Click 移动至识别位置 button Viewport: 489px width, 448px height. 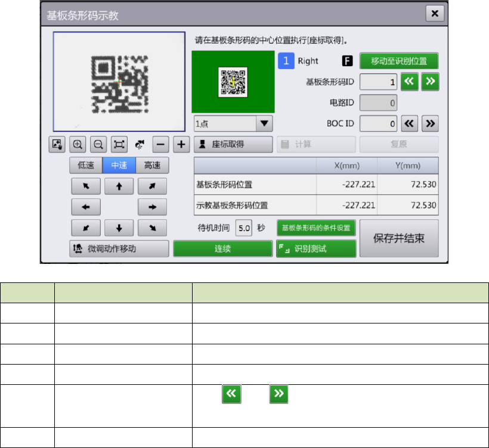click(x=399, y=61)
